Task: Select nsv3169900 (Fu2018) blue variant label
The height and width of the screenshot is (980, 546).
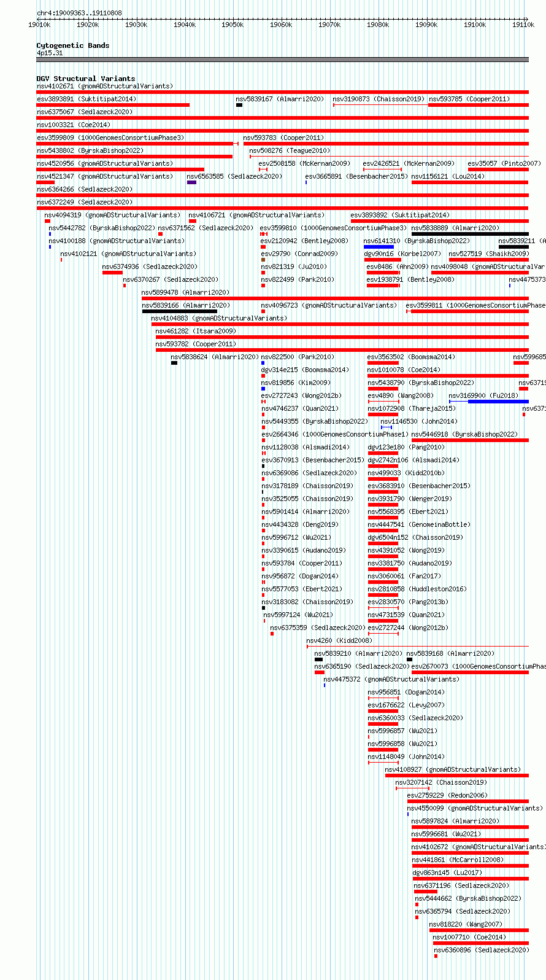Action: click(483, 395)
